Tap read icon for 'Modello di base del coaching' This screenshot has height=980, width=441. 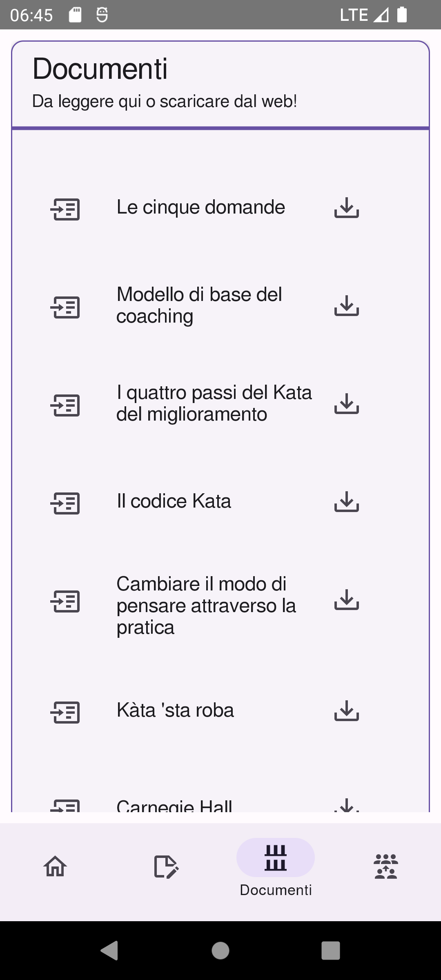tap(65, 307)
